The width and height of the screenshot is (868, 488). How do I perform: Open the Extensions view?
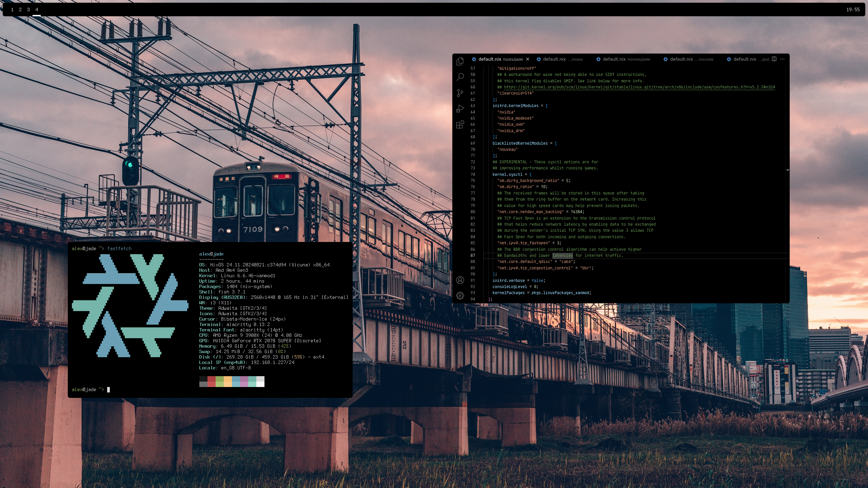pyautogui.click(x=460, y=125)
